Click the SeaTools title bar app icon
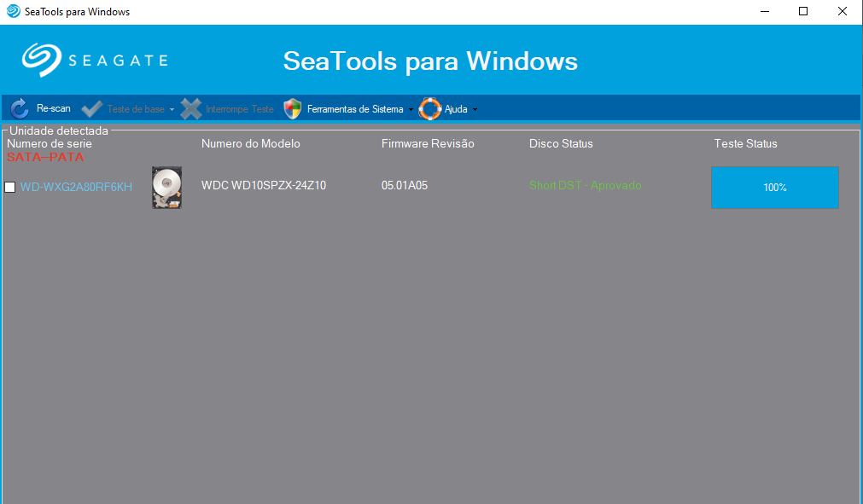 [13, 12]
